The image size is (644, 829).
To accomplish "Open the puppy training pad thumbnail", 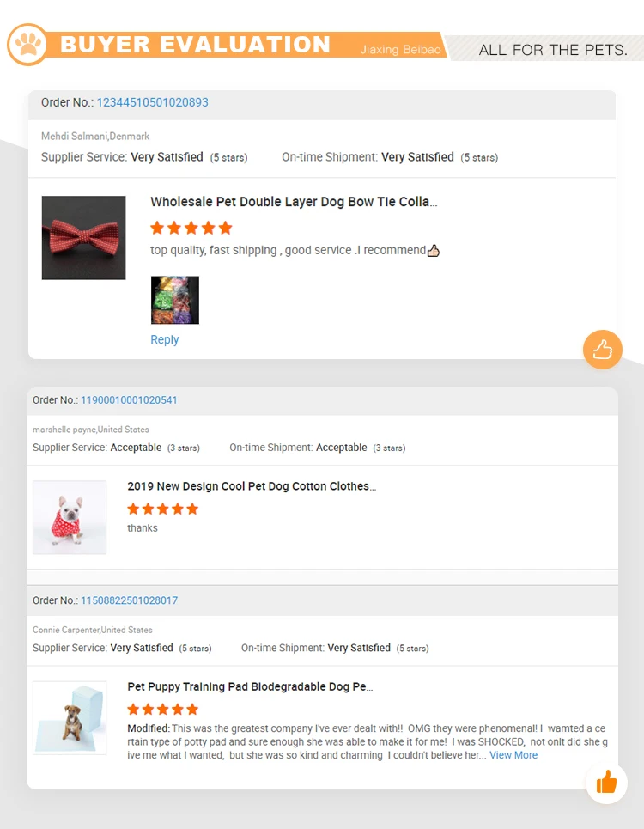I will (x=70, y=718).
